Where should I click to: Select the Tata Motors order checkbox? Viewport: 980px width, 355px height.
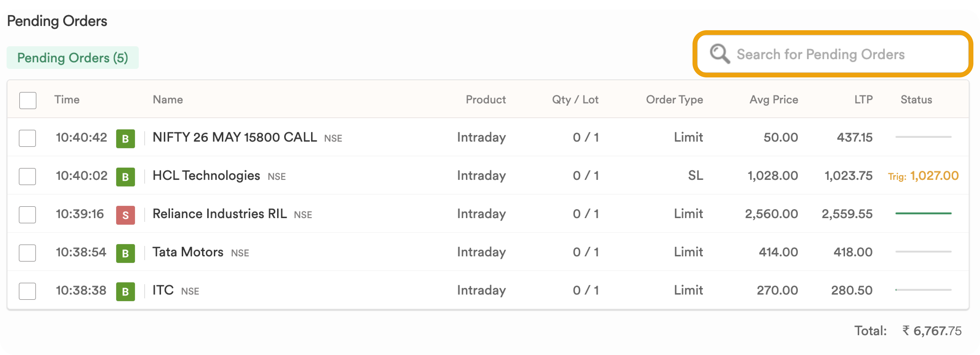(x=27, y=253)
